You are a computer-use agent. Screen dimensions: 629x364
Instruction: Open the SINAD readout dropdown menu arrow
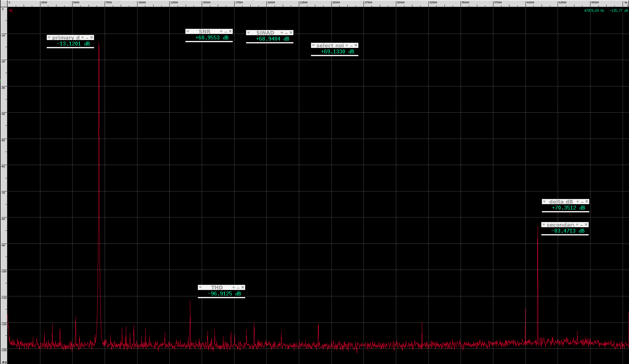pos(249,33)
